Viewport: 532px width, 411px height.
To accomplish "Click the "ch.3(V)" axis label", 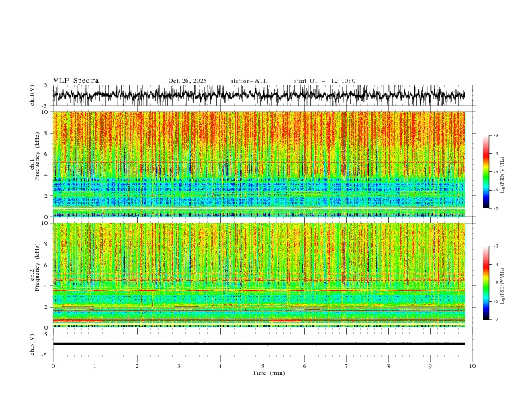I will tap(32, 345).
